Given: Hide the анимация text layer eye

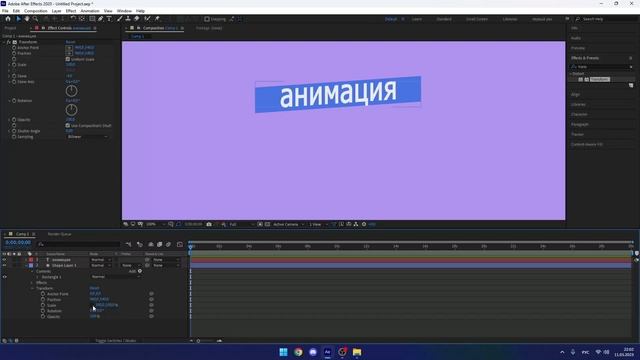Looking at the screenshot, I should 4,260.
